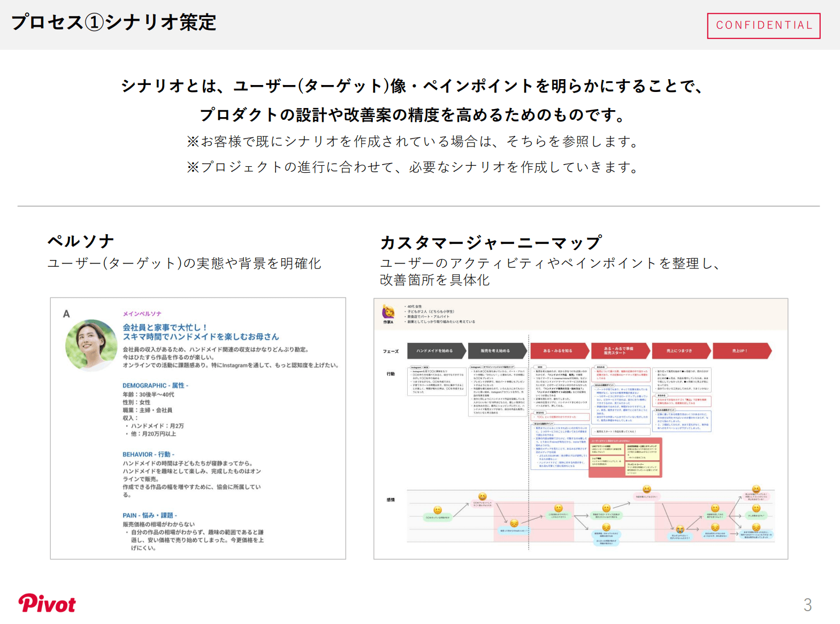This screenshot has width=840, height=624.
Task: Select the ある・みるを知る phase arrow
Action: (x=560, y=351)
